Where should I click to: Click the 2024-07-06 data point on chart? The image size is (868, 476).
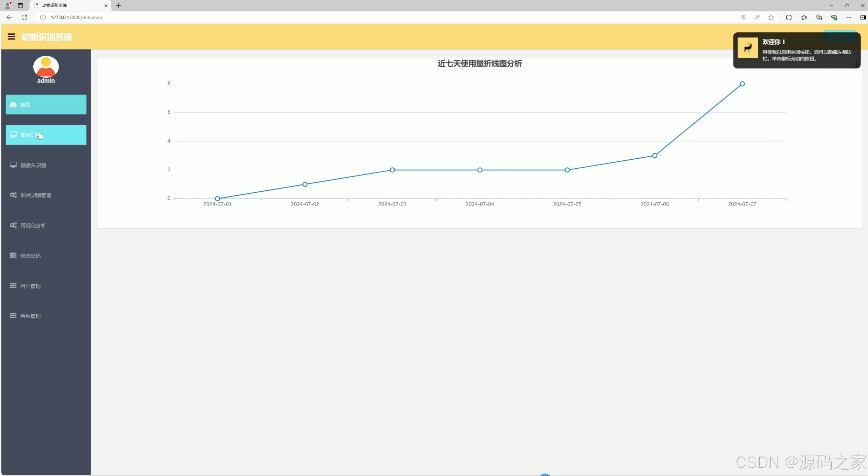coord(654,155)
